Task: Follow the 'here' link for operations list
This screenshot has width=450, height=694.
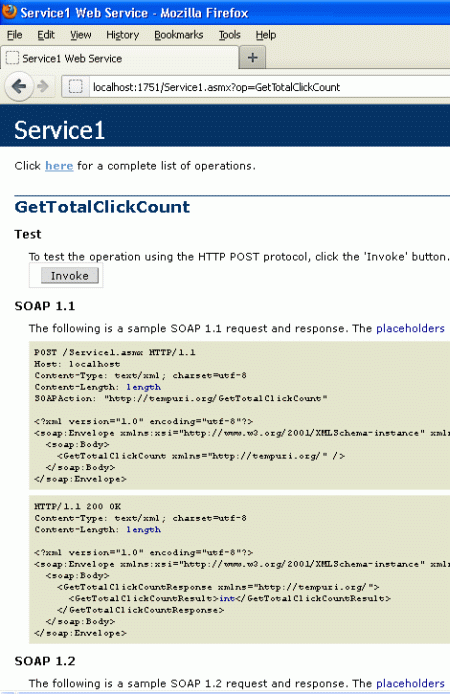Action: [x=59, y=166]
